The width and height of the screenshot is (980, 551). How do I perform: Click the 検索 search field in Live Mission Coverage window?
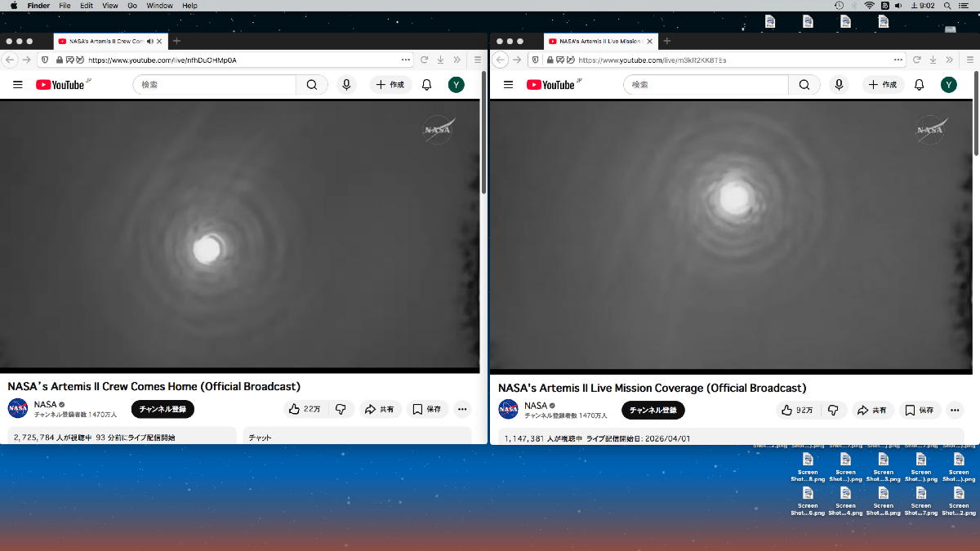point(707,84)
